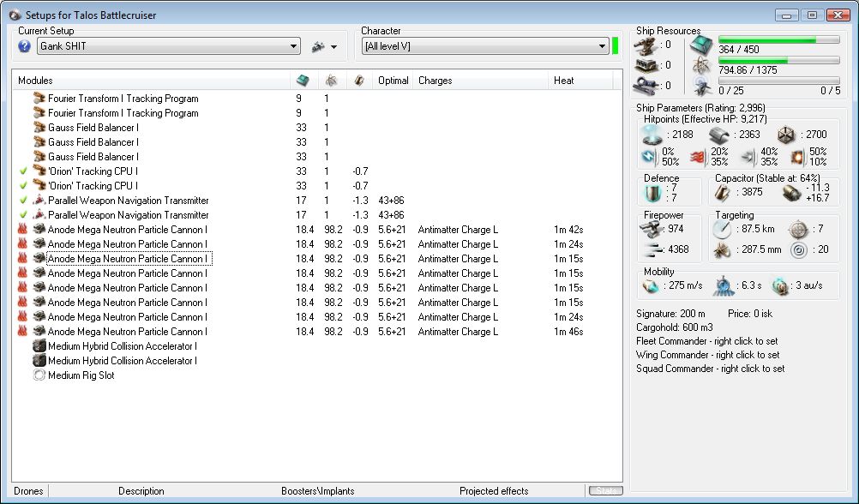This screenshot has width=859, height=504.
Task: Toggle overheat on the first Anode Mega Neutron Cannon
Action: coord(23,230)
